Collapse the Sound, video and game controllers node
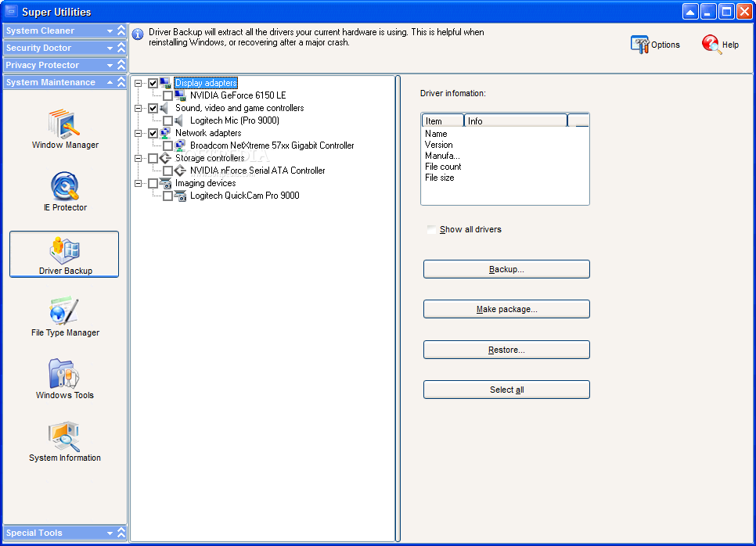 point(139,108)
